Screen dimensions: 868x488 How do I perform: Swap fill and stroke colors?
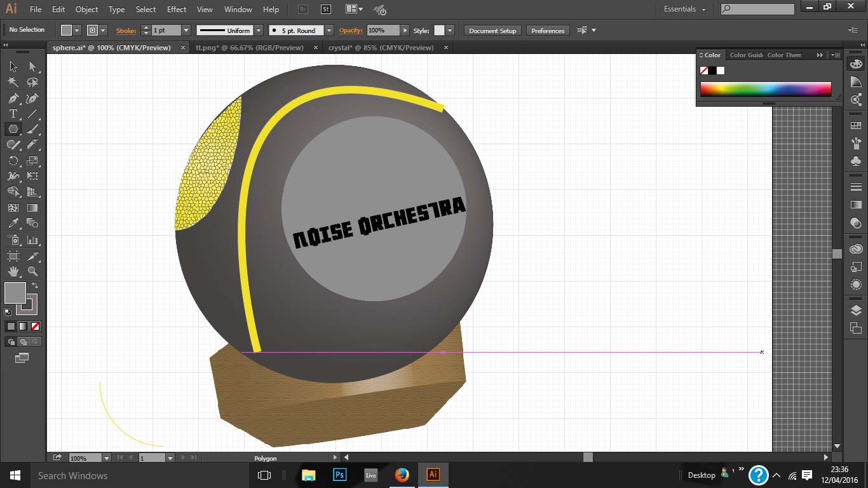[x=36, y=286]
